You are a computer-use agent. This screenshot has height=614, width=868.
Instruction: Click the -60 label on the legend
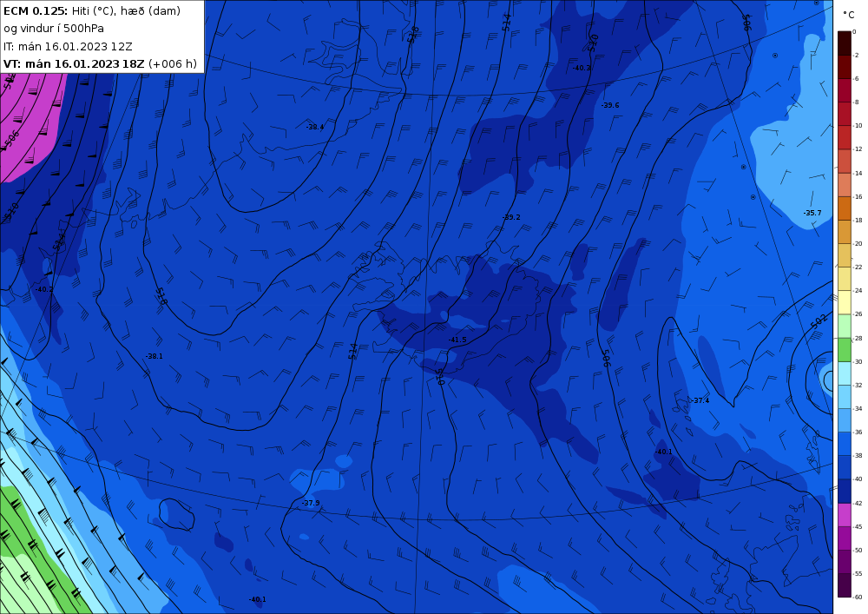tap(857, 597)
